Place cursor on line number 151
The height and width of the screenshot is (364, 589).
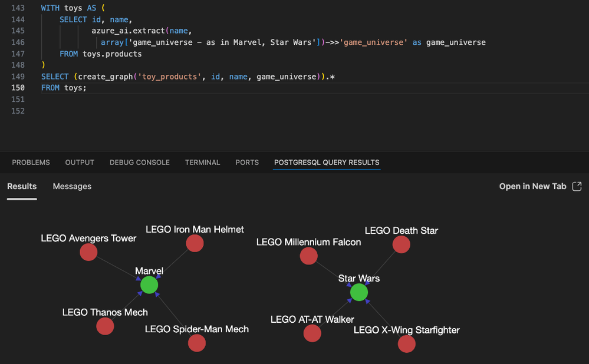tap(18, 100)
